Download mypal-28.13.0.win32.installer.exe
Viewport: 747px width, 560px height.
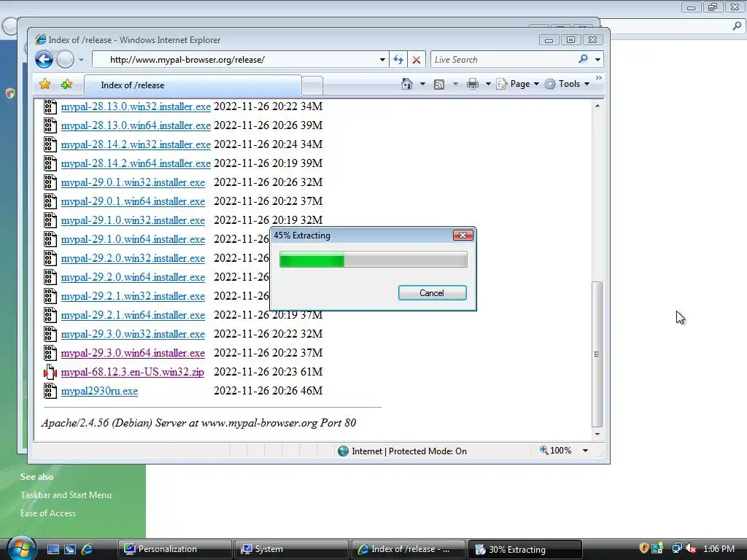pos(136,106)
